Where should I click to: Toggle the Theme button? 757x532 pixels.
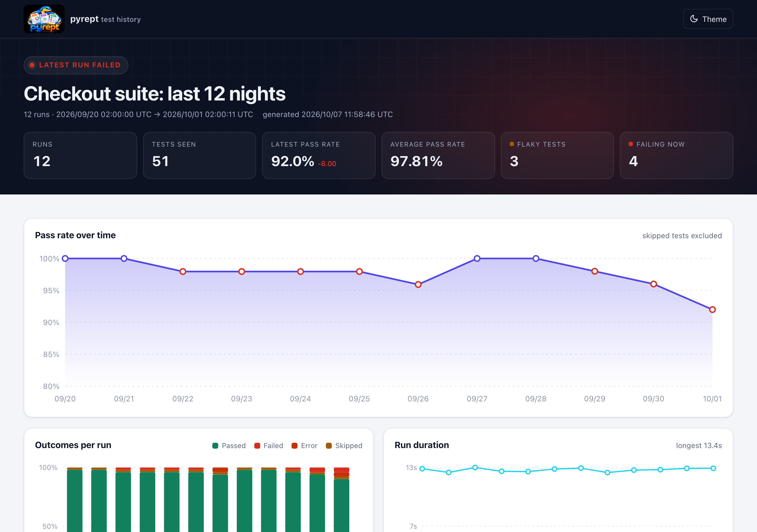(x=708, y=19)
